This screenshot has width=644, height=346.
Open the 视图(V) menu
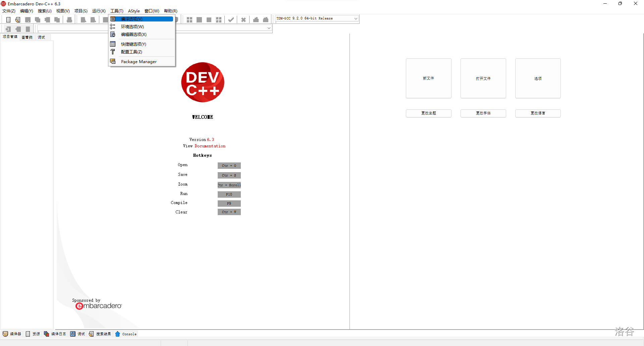coord(63,11)
